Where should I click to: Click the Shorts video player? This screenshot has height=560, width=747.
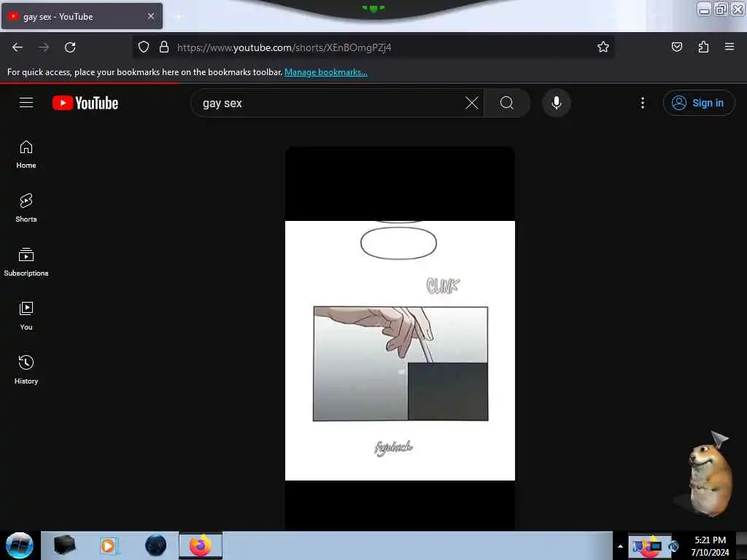coord(400,338)
